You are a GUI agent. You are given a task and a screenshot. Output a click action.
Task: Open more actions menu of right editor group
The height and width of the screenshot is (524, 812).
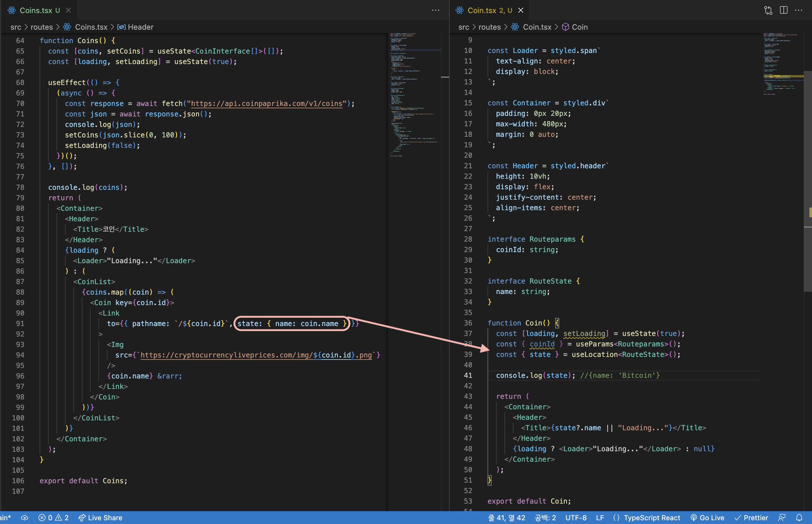tap(798, 10)
